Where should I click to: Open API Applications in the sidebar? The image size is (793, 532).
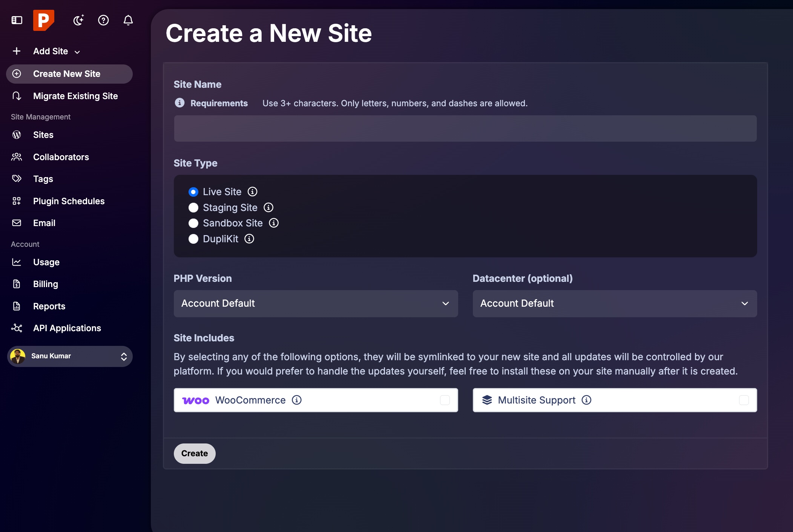point(66,328)
